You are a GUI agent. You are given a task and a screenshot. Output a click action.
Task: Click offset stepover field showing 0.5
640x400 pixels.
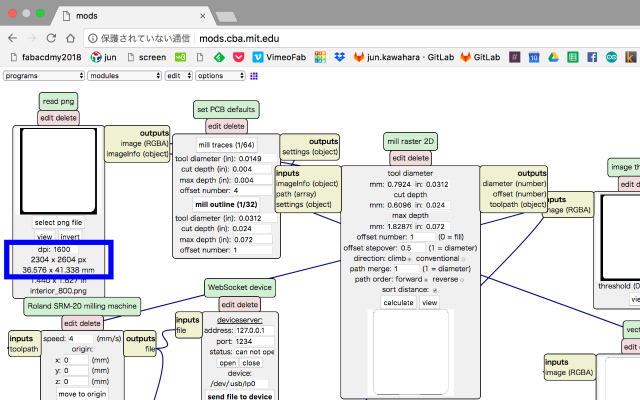pyautogui.click(x=412, y=248)
